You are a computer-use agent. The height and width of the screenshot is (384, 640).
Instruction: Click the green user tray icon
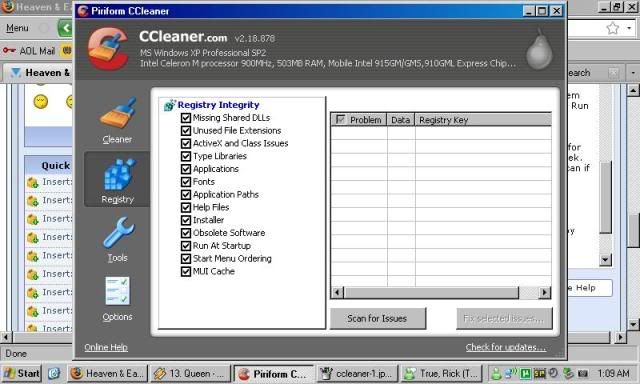(496, 373)
